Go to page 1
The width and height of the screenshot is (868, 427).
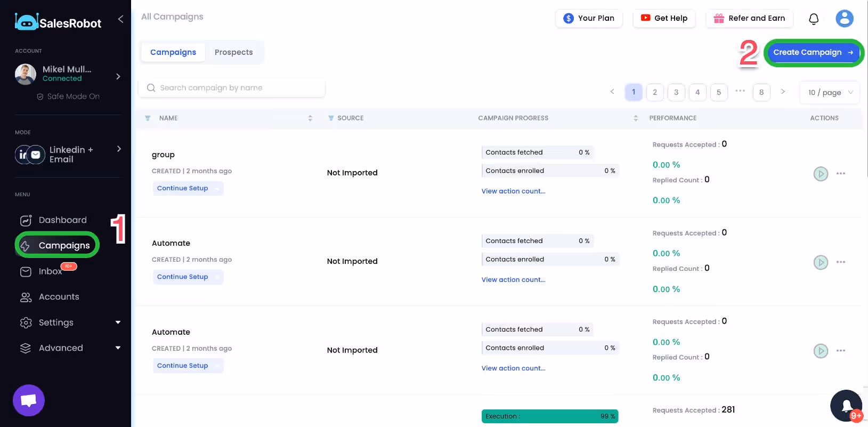click(634, 92)
